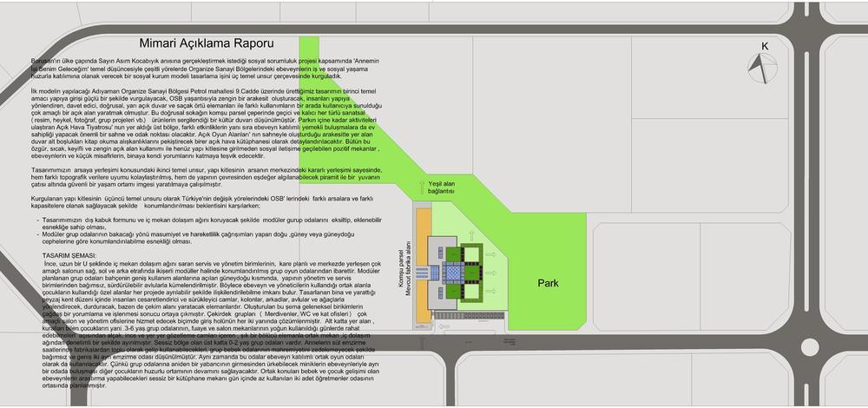
Task: Click the top right-pointing arrow beside the building
Action: (491, 254)
